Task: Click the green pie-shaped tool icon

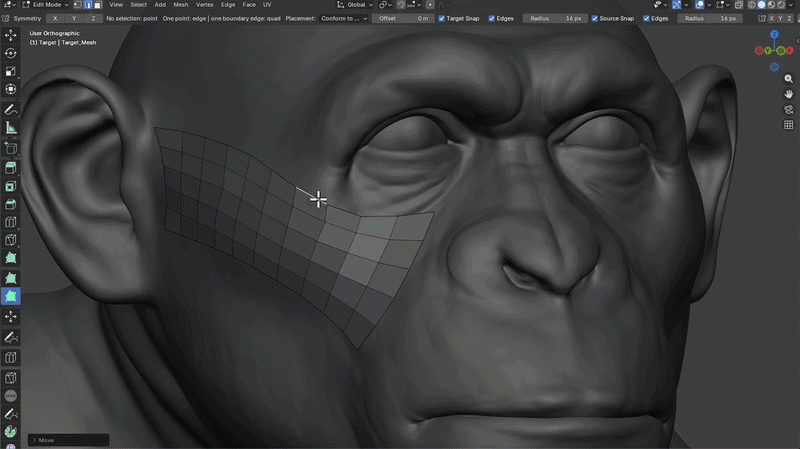Action: point(11,432)
